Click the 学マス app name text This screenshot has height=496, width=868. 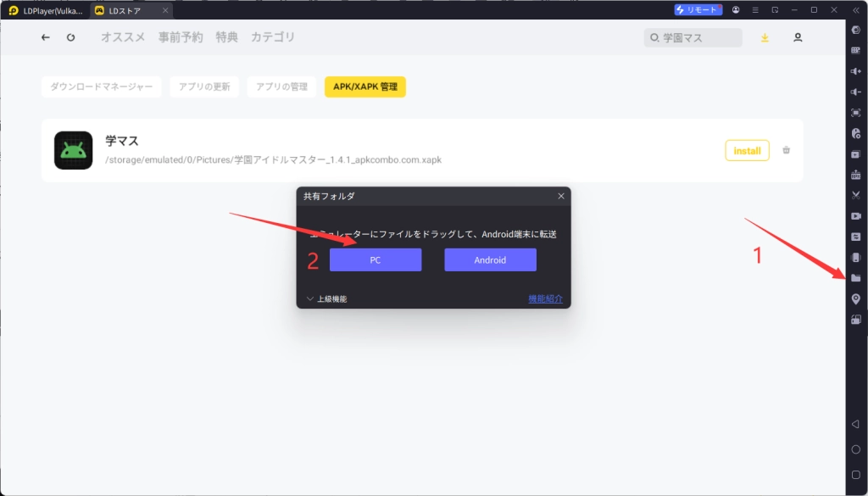tap(122, 141)
